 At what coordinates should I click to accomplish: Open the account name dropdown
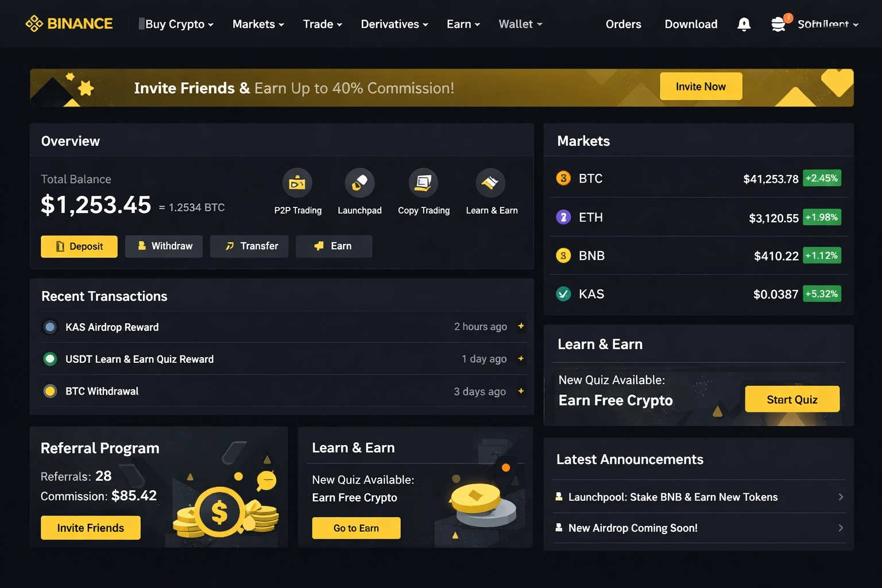point(828,24)
